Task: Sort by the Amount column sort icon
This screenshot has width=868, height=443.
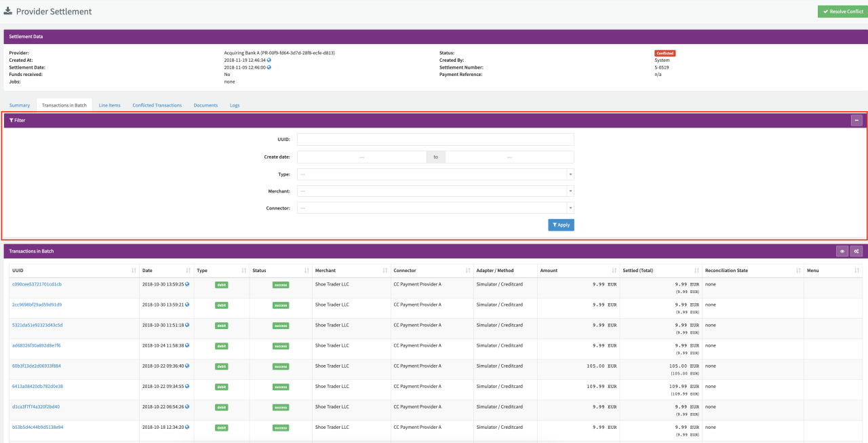Action: (x=614, y=271)
